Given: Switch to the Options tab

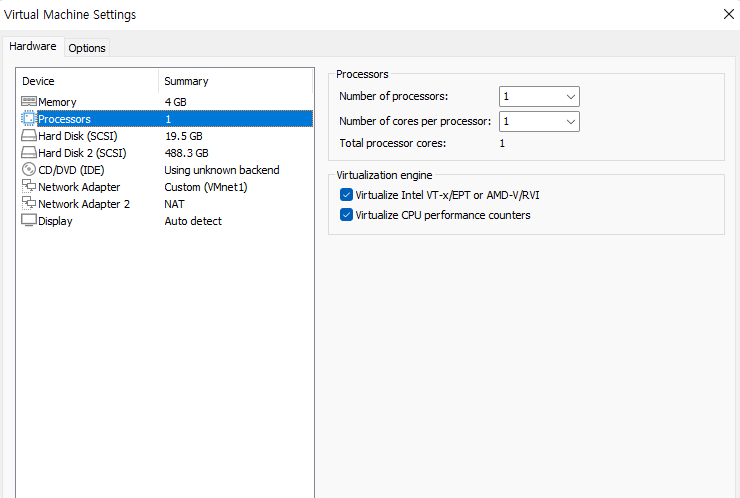Looking at the screenshot, I should (x=87, y=48).
